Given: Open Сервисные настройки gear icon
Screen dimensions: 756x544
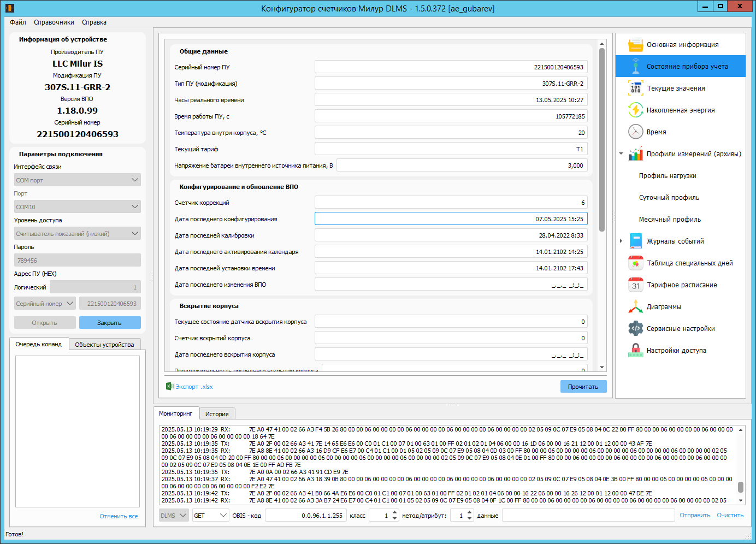Looking at the screenshot, I should coord(635,329).
